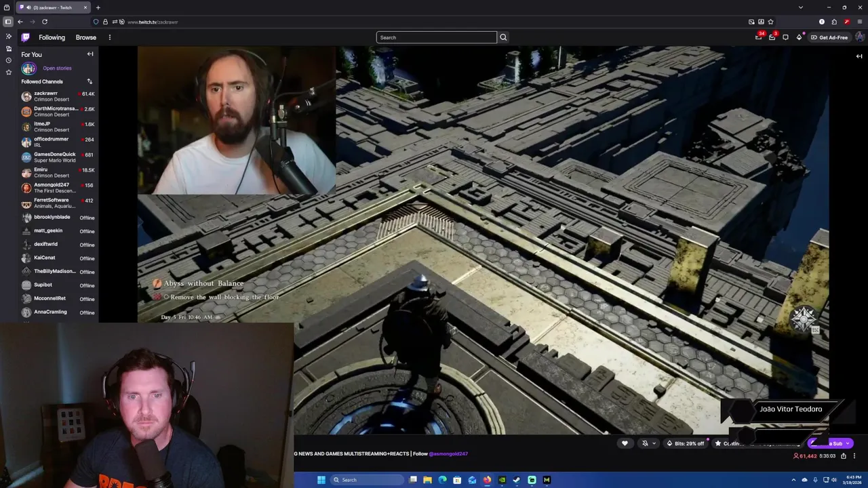
Task: Bookmark this page with star
Action: 770,22
